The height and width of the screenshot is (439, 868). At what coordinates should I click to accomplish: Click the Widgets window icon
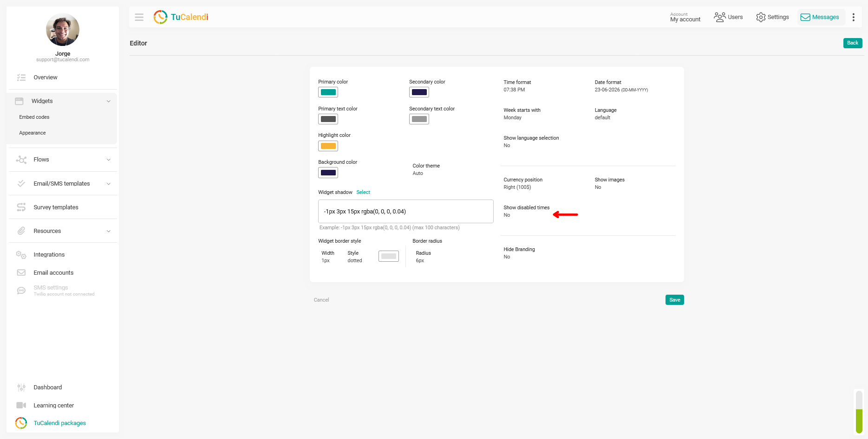point(20,101)
